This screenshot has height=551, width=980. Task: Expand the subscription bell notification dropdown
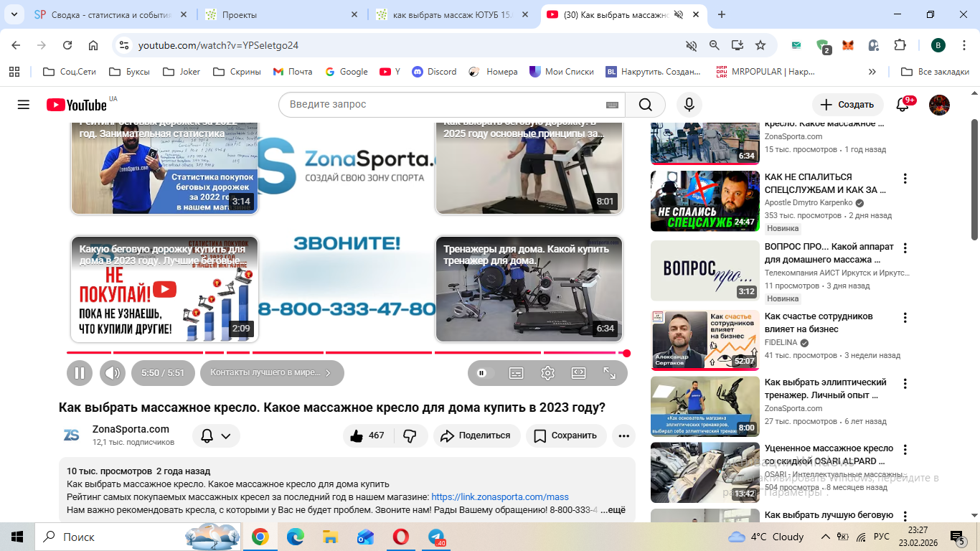[x=216, y=435]
